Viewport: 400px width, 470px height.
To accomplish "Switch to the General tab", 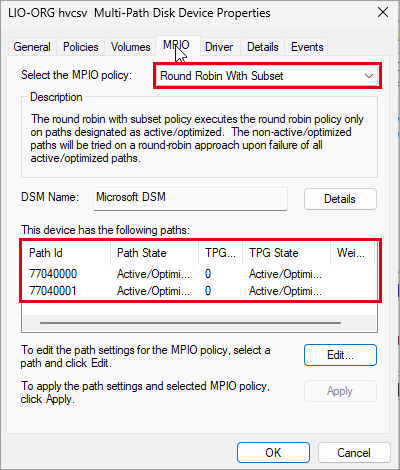I will (32, 47).
